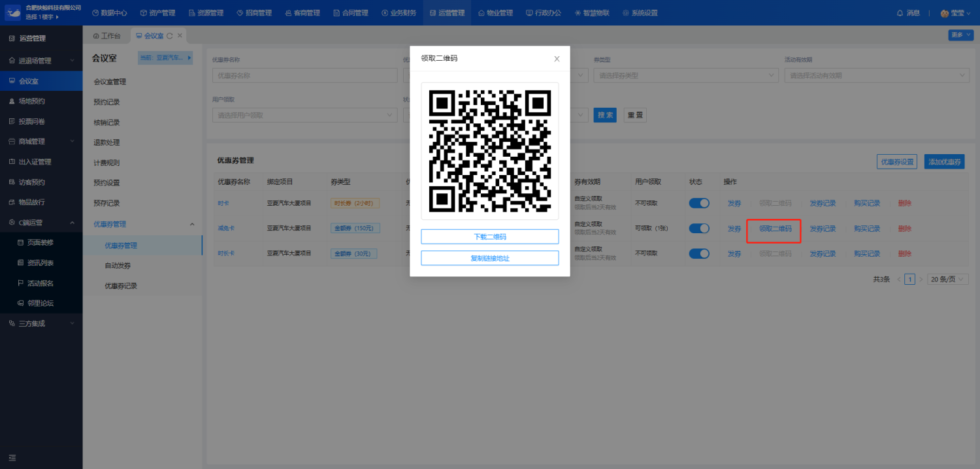The height and width of the screenshot is (469, 980).
Task: Open 系统设置 in the top navigation
Action: [640, 12]
